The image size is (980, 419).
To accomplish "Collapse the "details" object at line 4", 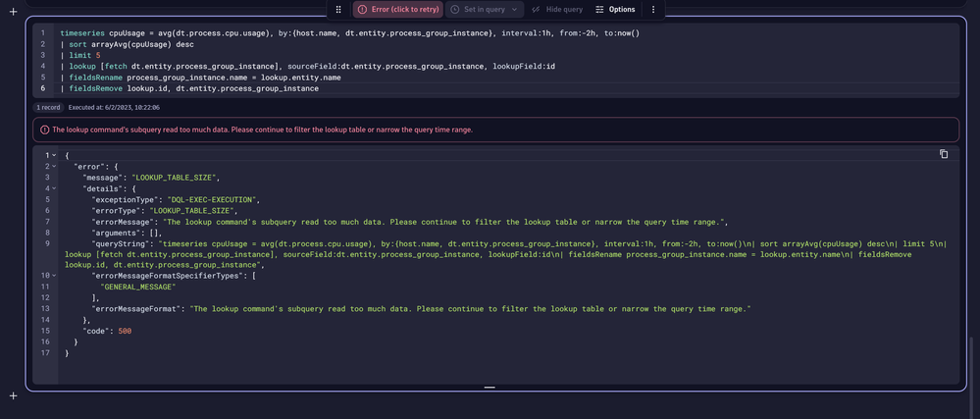I will tap(53, 188).
